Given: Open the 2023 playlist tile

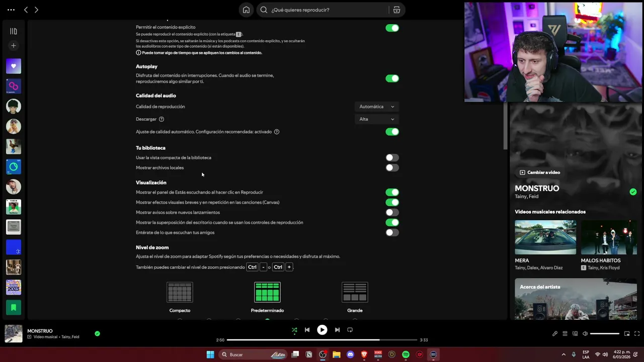Looking at the screenshot, I should point(14,287).
